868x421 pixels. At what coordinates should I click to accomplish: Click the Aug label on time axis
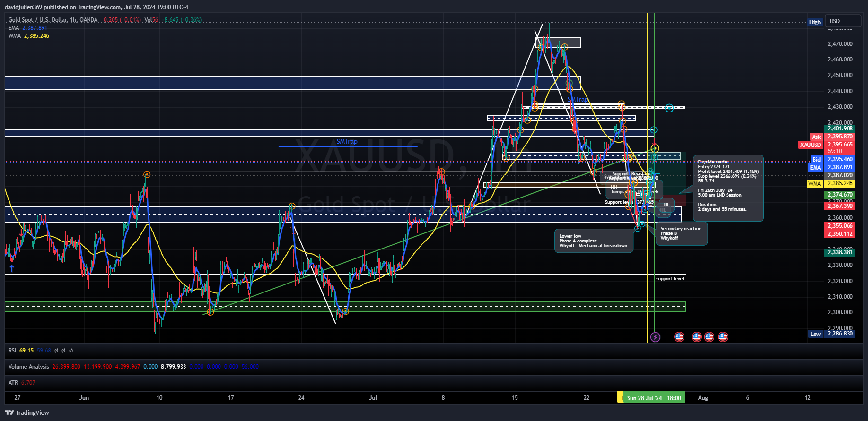703,398
